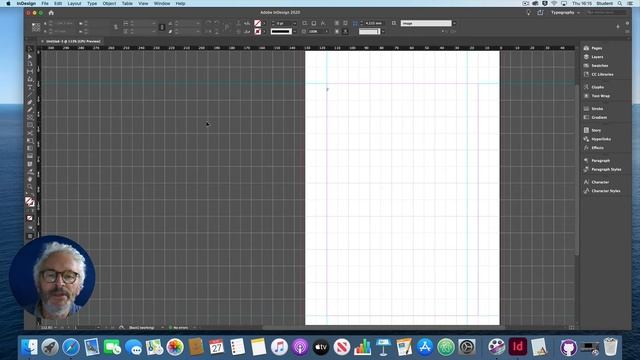Select the Pencil tool
The height and width of the screenshot is (360, 640).
[x=30, y=110]
